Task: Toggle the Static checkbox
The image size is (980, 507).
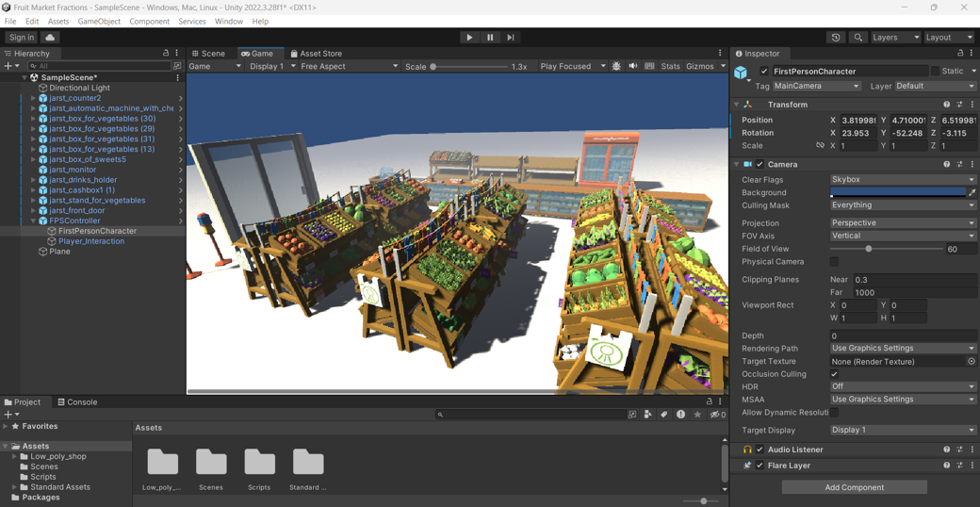Action: pos(935,71)
